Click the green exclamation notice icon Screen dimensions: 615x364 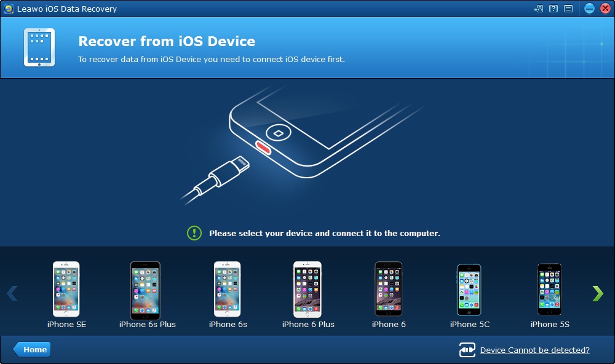point(194,233)
